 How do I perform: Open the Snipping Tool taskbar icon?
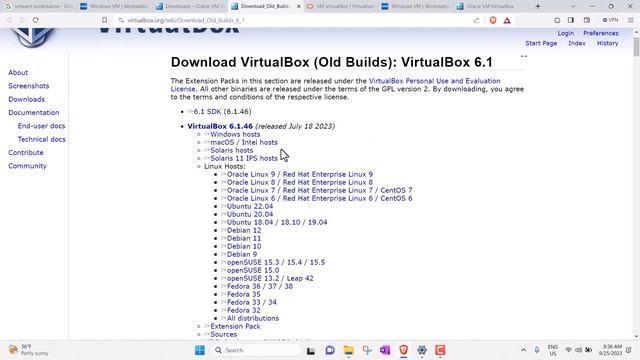coord(367,350)
